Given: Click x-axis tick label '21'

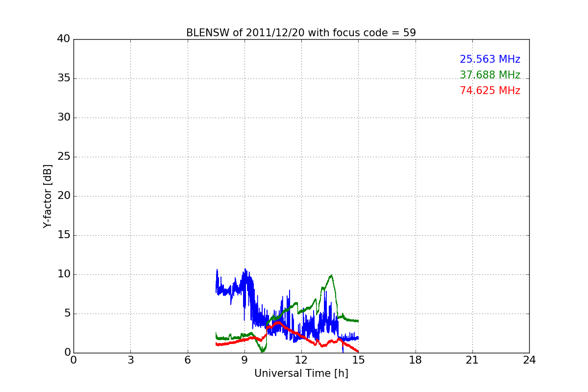Looking at the screenshot, I should pos(472,360).
